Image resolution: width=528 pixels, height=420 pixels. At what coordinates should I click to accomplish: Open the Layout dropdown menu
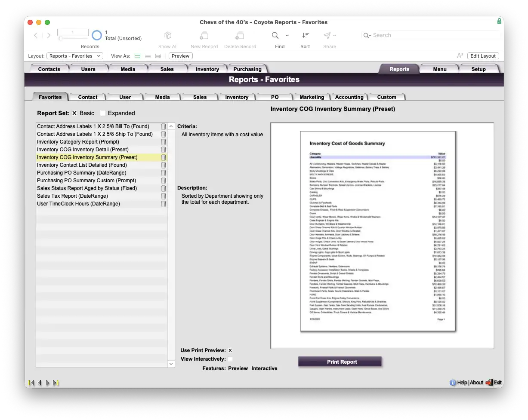coord(75,56)
